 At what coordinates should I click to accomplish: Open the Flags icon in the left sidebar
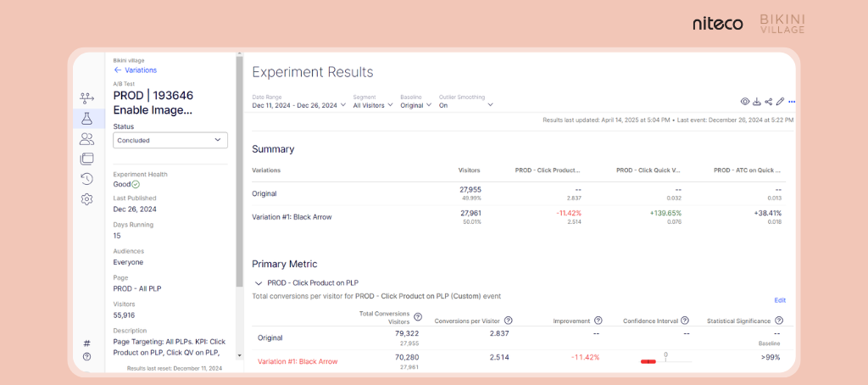click(86, 98)
